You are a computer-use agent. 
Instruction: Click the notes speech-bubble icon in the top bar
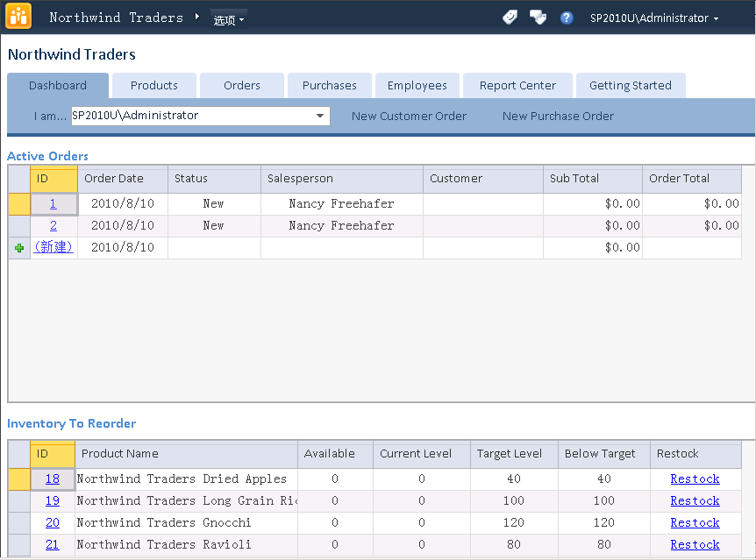tap(538, 18)
